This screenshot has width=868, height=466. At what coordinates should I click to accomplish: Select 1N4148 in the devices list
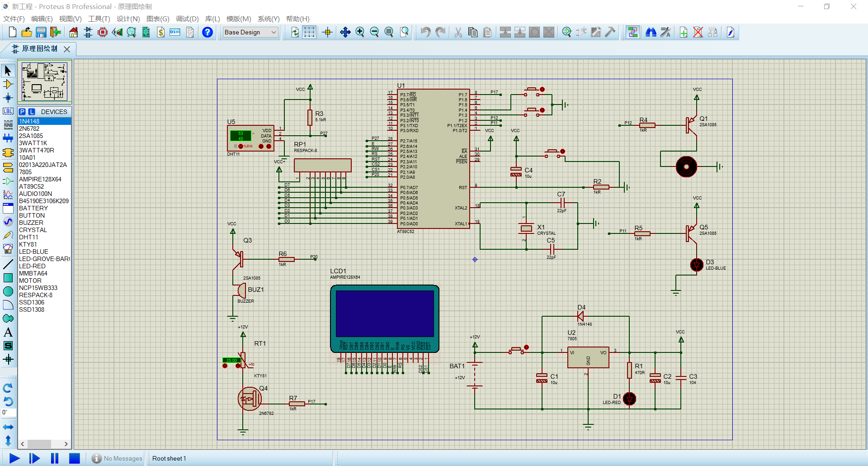(x=44, y=121)
